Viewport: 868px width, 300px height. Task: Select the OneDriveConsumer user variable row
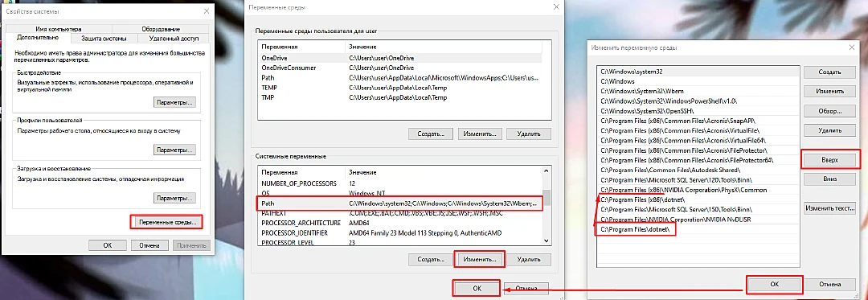399,68
